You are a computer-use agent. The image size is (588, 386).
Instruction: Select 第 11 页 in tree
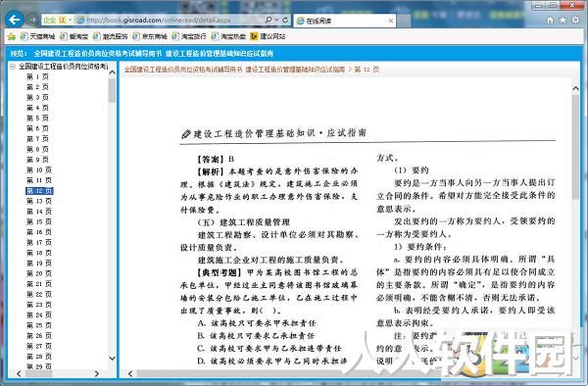point(39,180)
